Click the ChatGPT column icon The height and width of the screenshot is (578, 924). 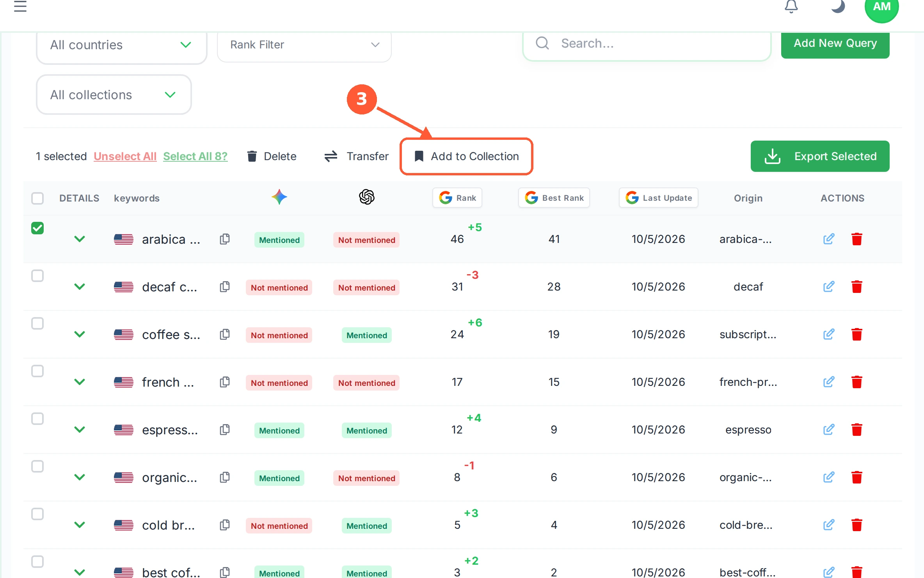pyautogui.click(x=367, y=197)
